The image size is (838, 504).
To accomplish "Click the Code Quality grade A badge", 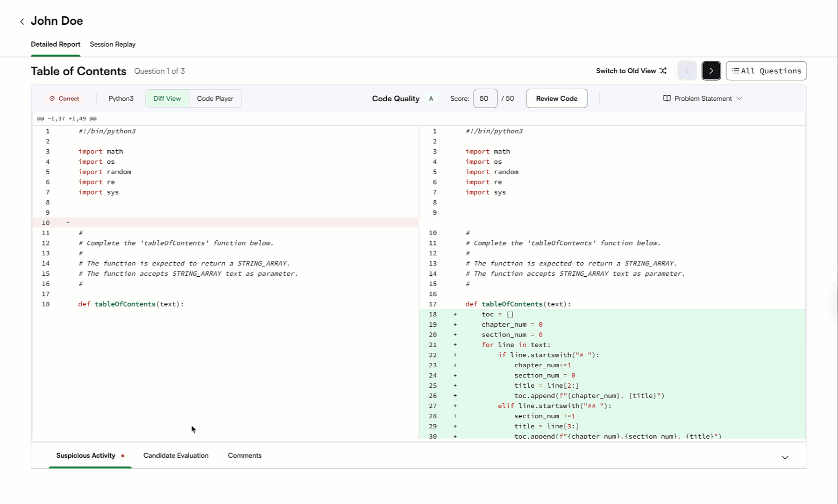I will point(431,98).
